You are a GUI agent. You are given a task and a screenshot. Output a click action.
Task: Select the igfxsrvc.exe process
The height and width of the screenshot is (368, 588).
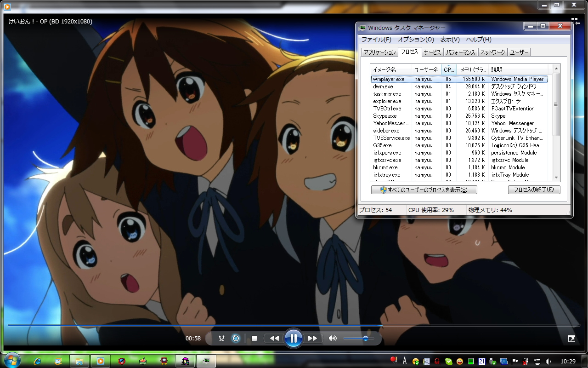[459, 160]
